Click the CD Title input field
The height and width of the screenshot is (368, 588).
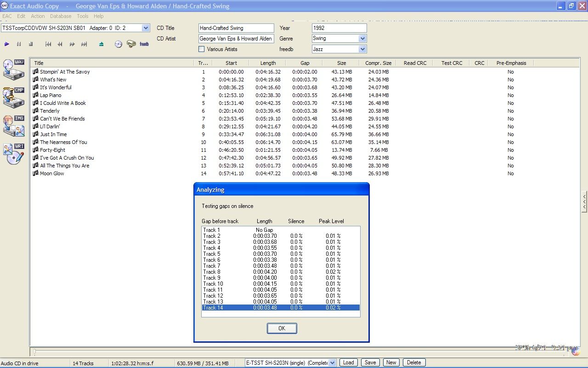(x=236, y=28)
